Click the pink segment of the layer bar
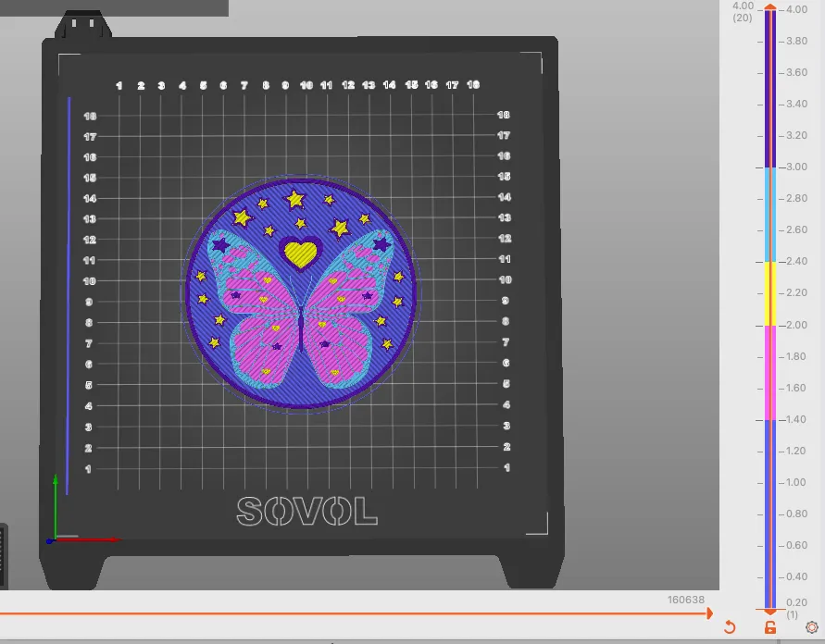The height and width of the screenshot is (644, 825). (769, 373)
